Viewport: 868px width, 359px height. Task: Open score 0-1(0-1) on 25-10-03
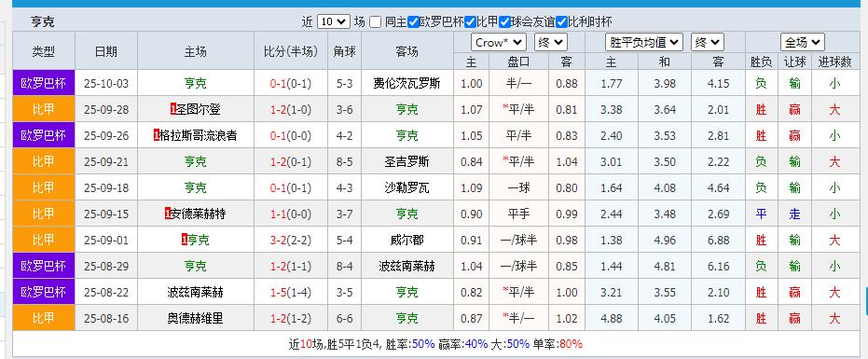click(291, 84)
